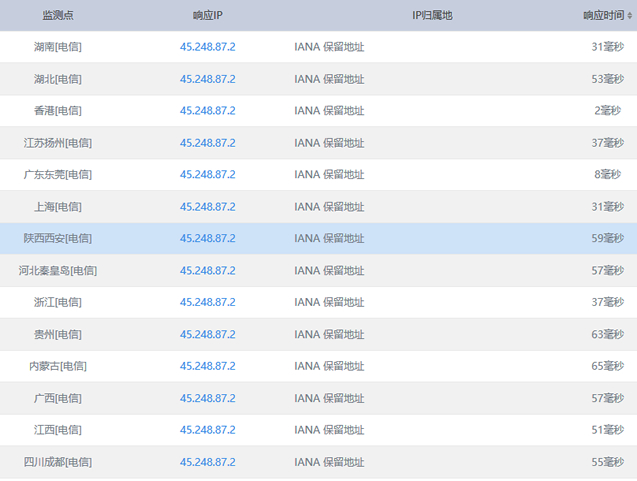Open the IP link in 江西[电信] row
This screenshot has height=481, width=637.
click(x=208, y=430)
